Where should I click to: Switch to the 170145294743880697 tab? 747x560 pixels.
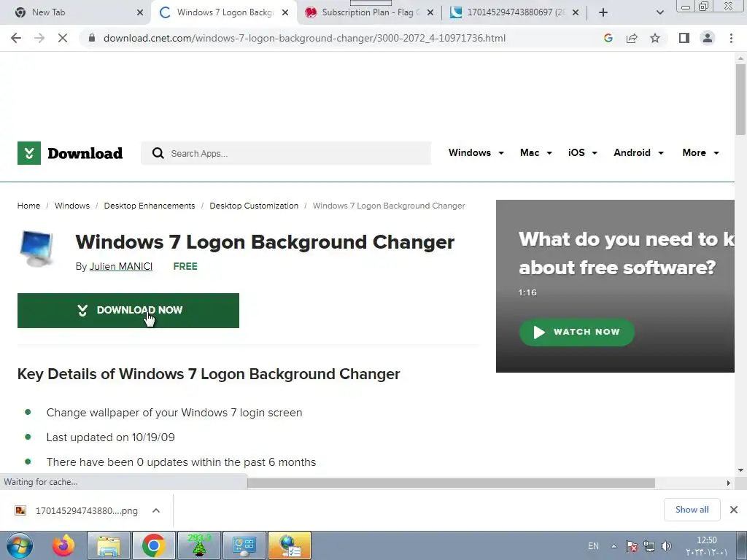[516, 12]
